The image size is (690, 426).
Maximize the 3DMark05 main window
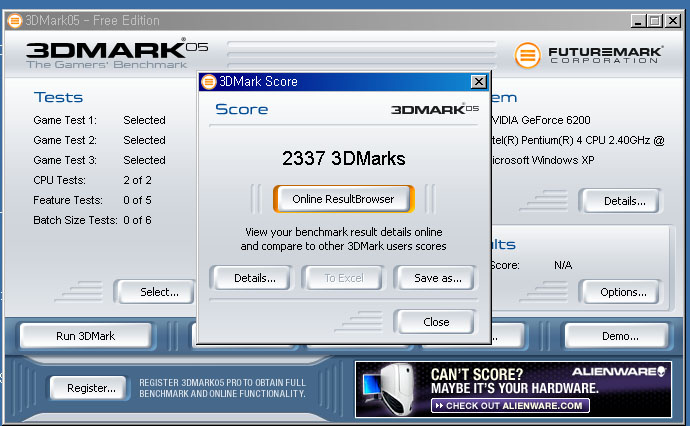(x=655, y=21)
